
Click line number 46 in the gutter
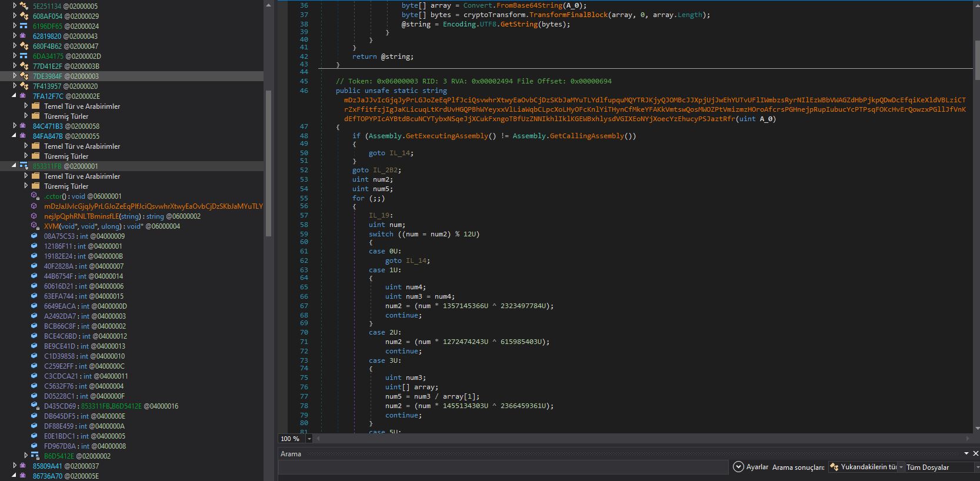click(x=304, y=91)
